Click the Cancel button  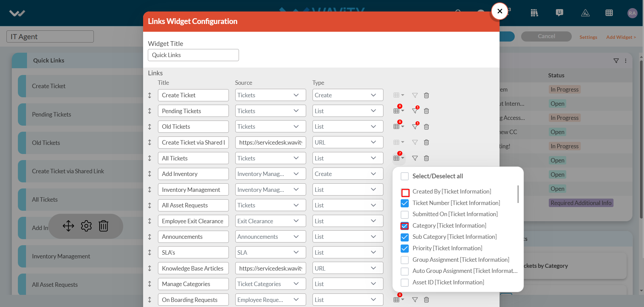point(546,36)
